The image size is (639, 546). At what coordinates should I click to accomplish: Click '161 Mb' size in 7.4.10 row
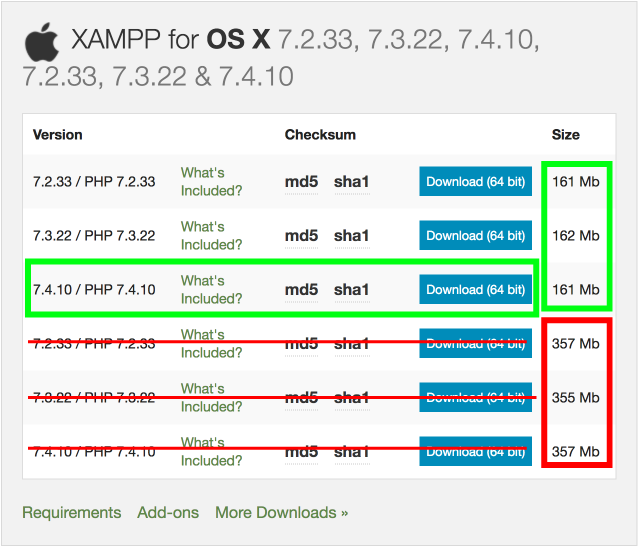575,290
